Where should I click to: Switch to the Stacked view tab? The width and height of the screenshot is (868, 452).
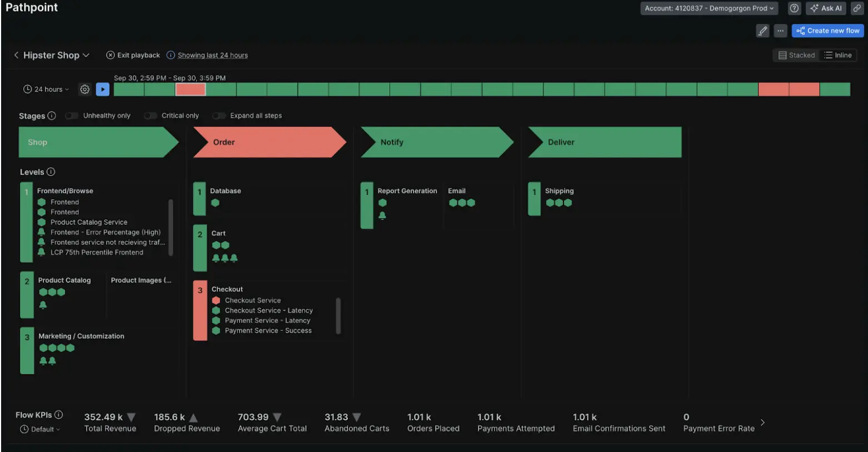point(796,55)
